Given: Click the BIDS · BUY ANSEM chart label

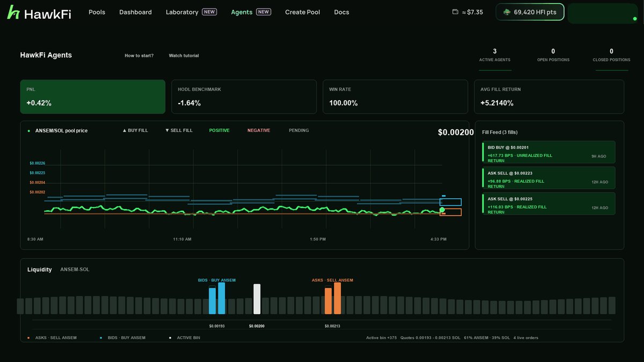Looking at the screenshot, I should coord(217,280).
